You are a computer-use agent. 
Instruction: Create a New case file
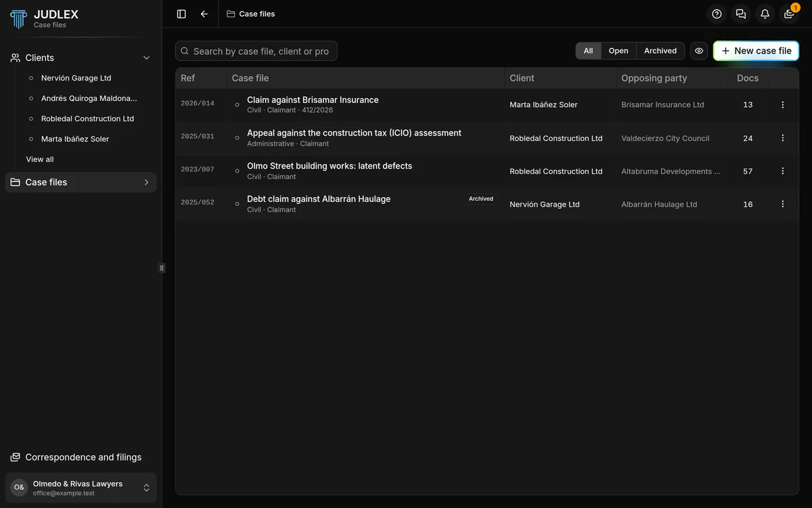pyautogui.click(x=756, y=51)
